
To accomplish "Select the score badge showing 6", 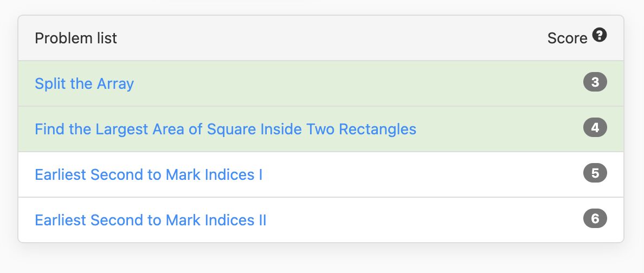I will click(595, 219).
